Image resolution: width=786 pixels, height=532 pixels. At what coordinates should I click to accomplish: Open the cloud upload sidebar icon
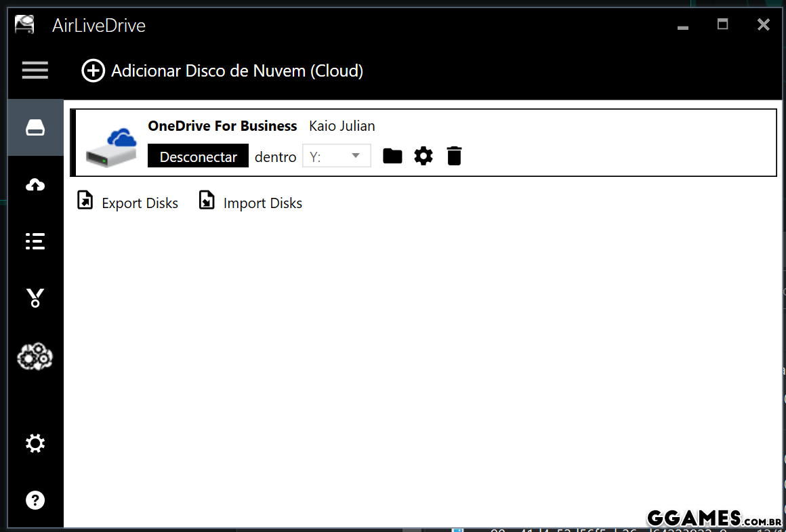pos(35,184)
